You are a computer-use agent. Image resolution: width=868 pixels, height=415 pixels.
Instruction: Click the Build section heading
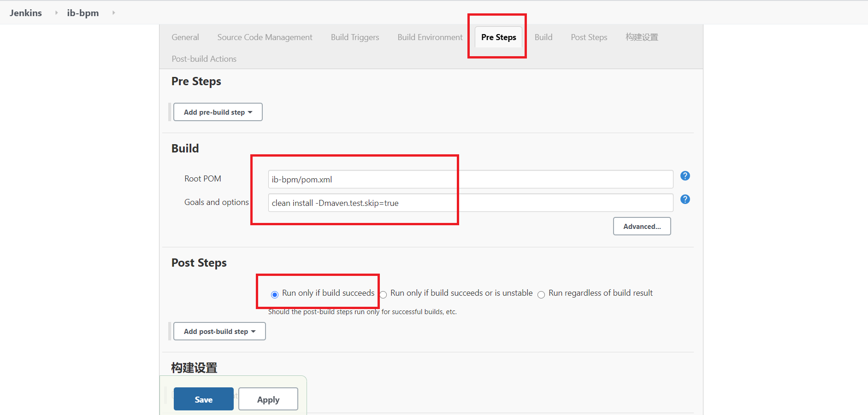coord(185,148)
